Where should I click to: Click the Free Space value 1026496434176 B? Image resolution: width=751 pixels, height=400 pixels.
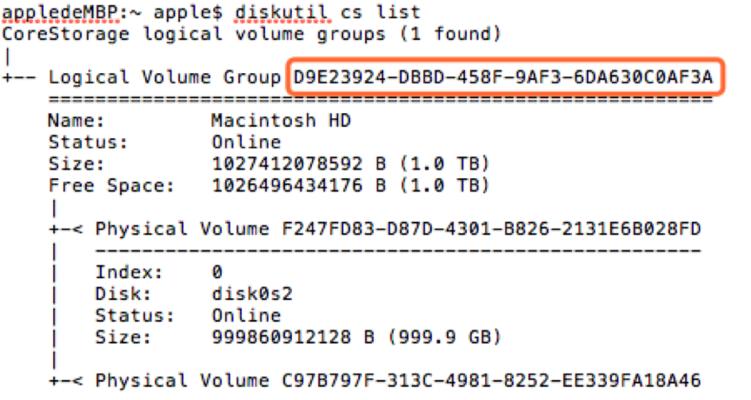299,185
